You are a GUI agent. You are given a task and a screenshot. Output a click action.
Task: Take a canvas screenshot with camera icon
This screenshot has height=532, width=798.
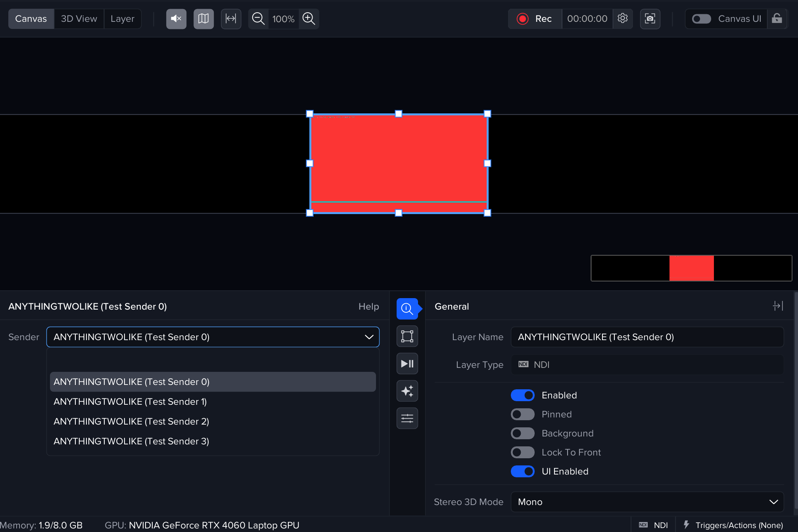tap(650, 19)
